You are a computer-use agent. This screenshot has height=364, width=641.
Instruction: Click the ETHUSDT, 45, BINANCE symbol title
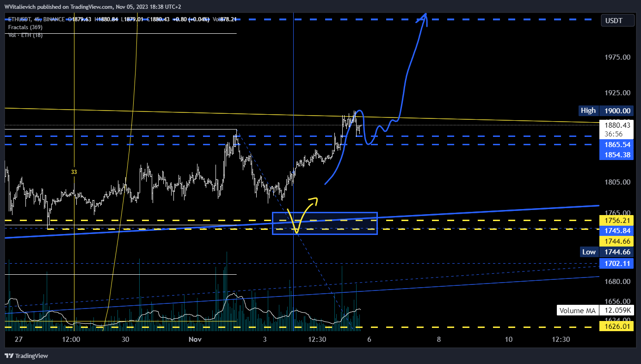pos(37,19)
